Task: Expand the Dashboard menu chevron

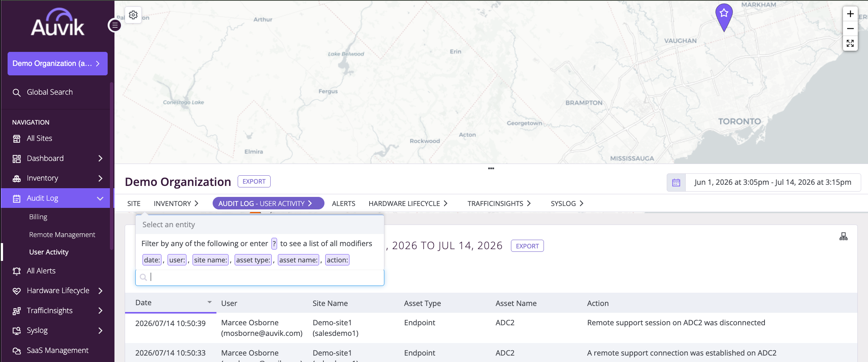Action: coord(100,158)
